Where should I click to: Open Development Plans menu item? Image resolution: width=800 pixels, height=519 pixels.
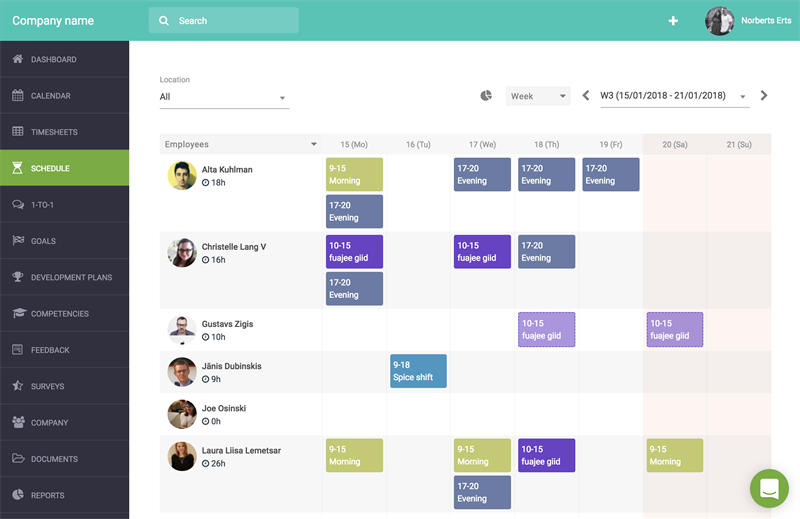coord(64,277)
